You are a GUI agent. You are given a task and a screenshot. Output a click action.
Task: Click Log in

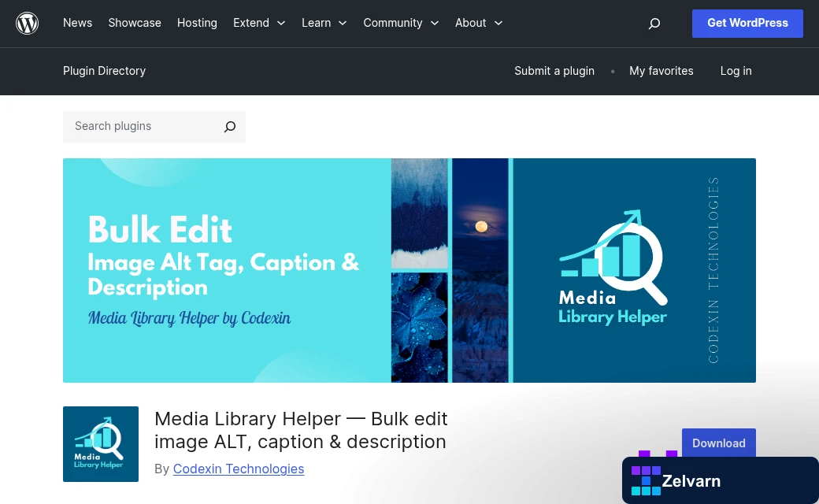coord(736,71)
